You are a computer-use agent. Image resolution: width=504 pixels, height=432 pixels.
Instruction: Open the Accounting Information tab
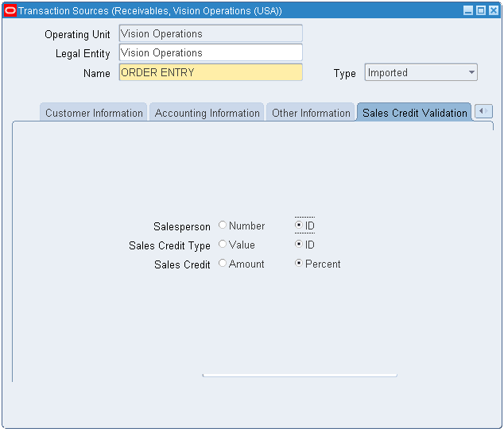(207, 113)
